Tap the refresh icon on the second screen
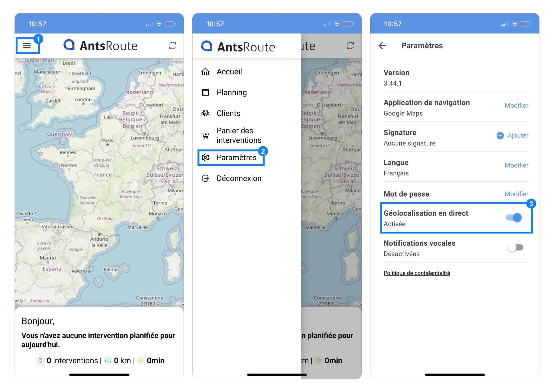 (x=350, y=46)
